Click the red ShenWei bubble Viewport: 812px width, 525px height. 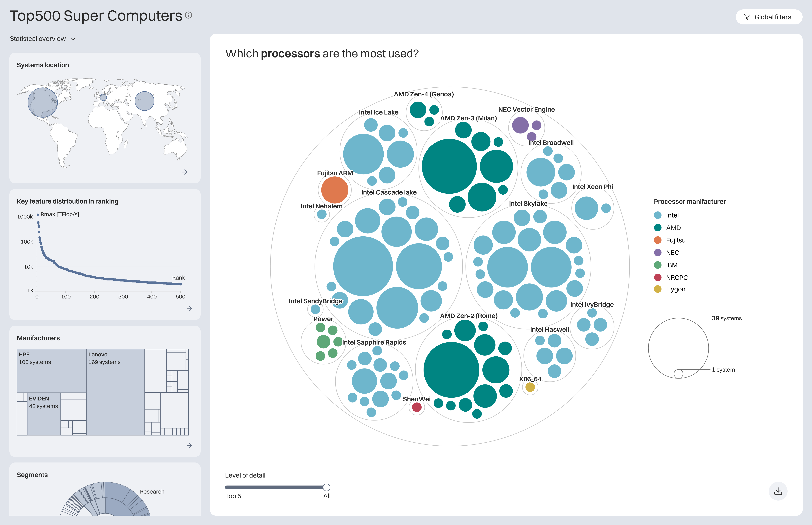pos(417,407)
